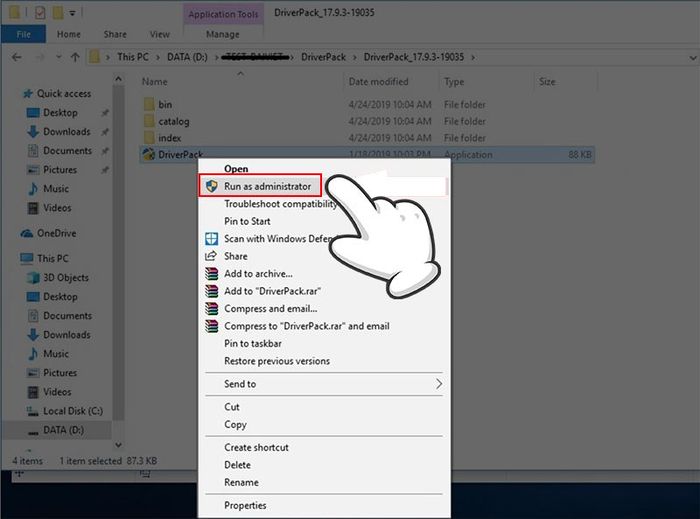Image resolution: width=700 pixels, height=519 pixels.
Task: Click navigation pane scroll up arrow
Action: tap(118, 79)
